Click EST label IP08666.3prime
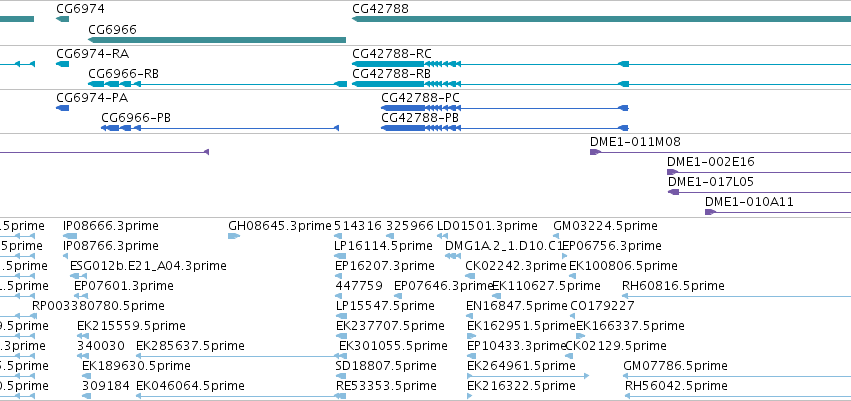This screenshot has height=401, width=851. [111, 226]
